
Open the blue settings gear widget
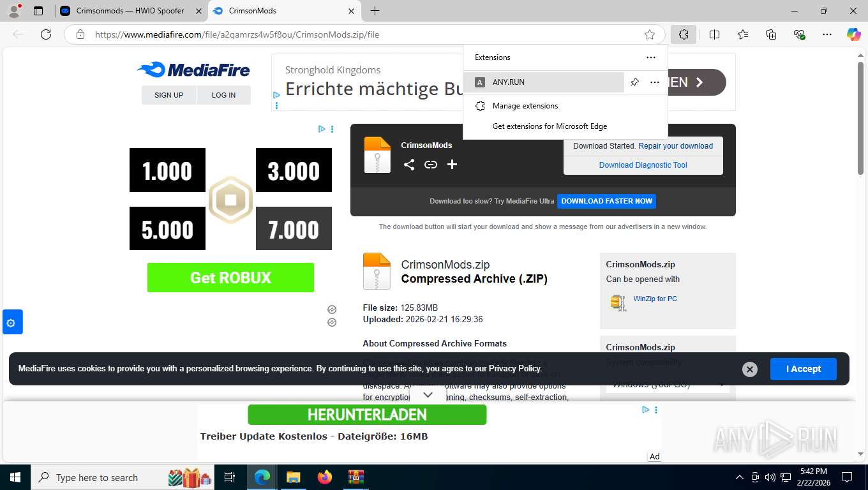(11, 322)
